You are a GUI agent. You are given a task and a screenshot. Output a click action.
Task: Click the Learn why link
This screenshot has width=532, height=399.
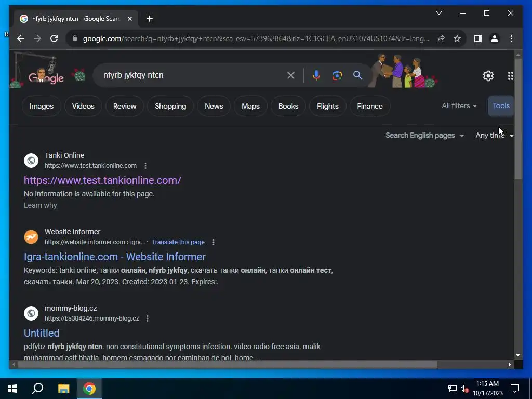41,205
